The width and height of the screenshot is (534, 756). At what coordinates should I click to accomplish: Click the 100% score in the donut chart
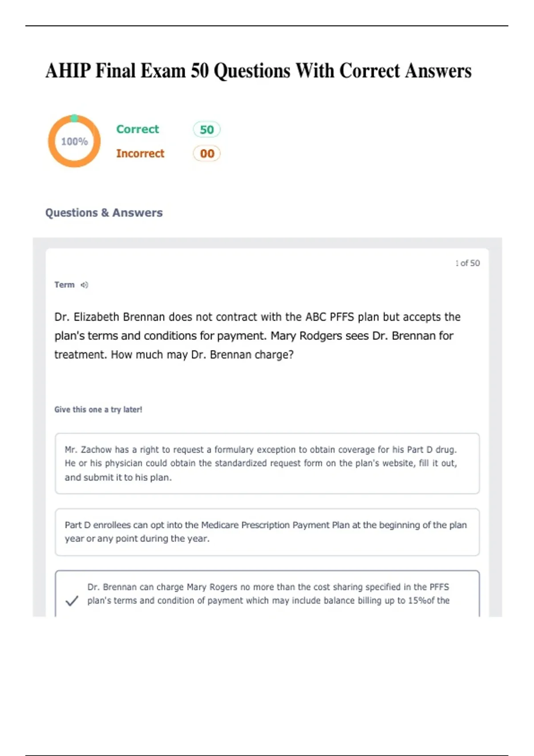[x=74, y=141]
